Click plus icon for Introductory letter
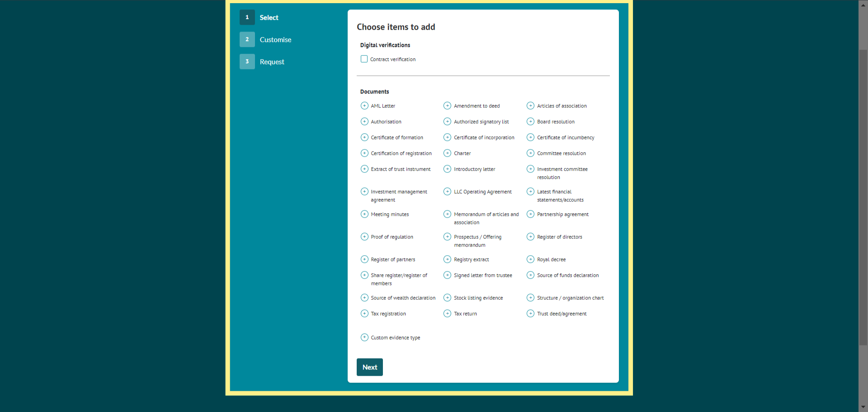The image size is (868, 412). pyautogui.click(x=447, y=169)
